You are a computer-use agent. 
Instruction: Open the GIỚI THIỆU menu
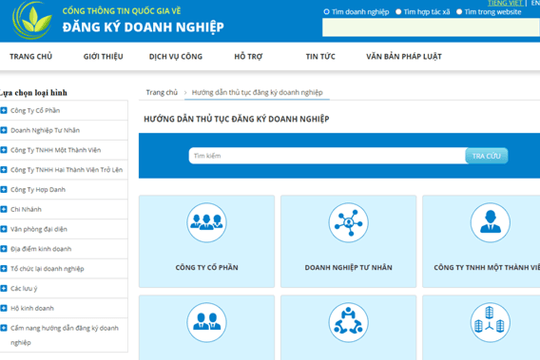point(103,56)
